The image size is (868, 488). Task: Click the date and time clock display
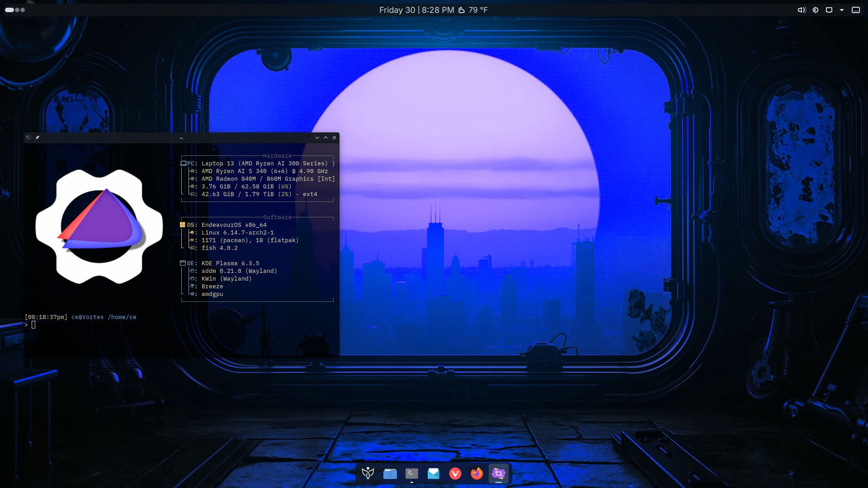(x=416, y=10)
